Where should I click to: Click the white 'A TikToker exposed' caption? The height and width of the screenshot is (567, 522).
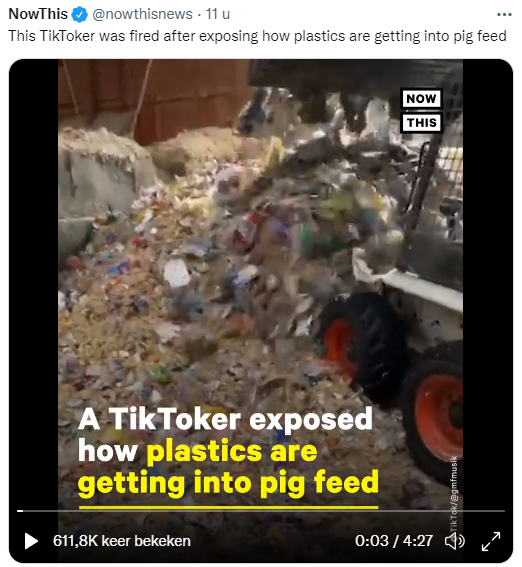(x=225, y=419)
